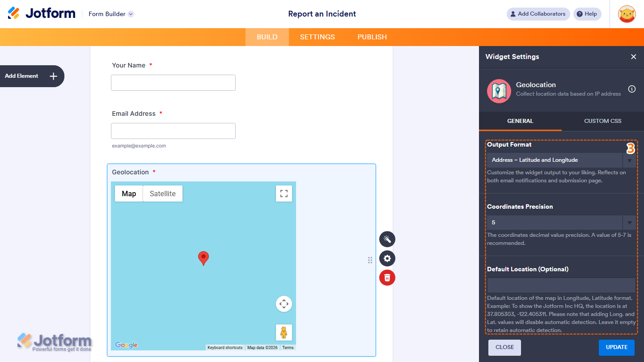Switch to the BUILD tab
Image resolution: width=644 pixels, height=362 pixels.
pyautogui.click(x=267, y=37)
